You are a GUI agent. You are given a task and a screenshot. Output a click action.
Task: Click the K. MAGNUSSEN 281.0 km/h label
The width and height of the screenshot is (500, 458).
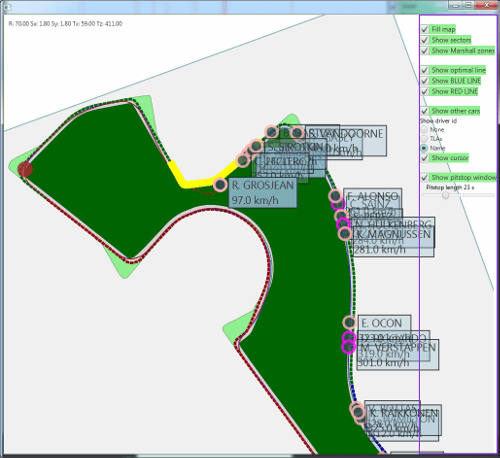393,242
